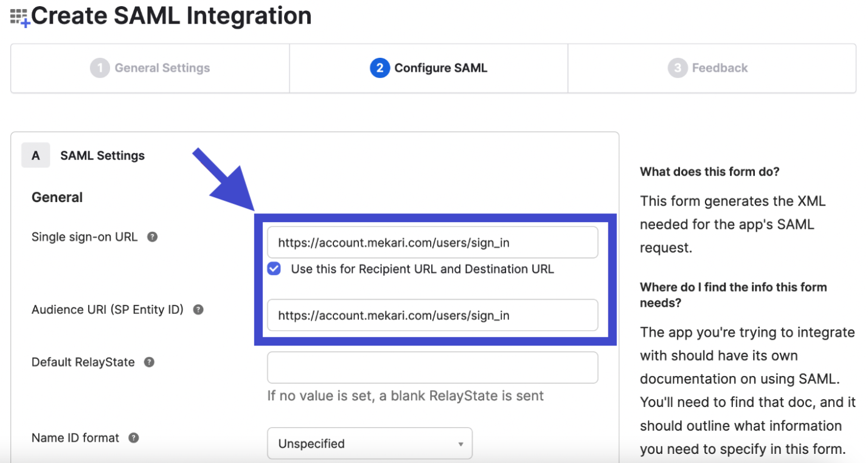Focus the empty Default RelayState field

click(432, 367)
